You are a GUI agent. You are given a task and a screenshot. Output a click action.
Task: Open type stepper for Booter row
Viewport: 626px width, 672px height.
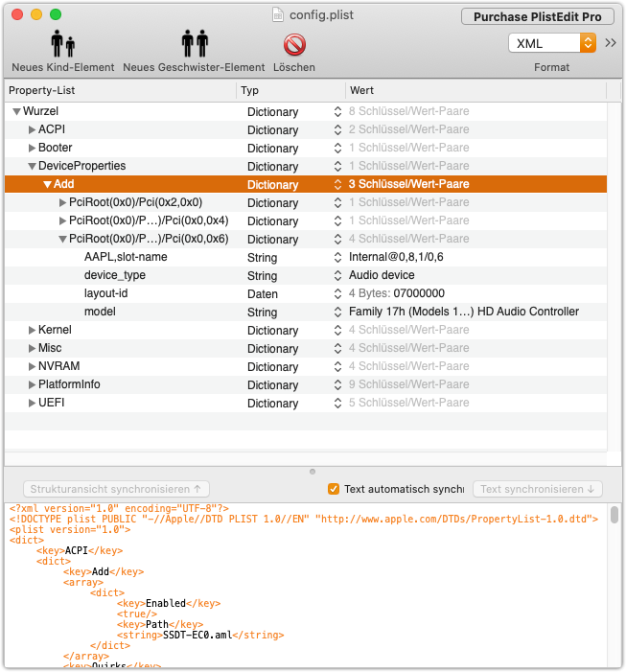coord(337,148)
